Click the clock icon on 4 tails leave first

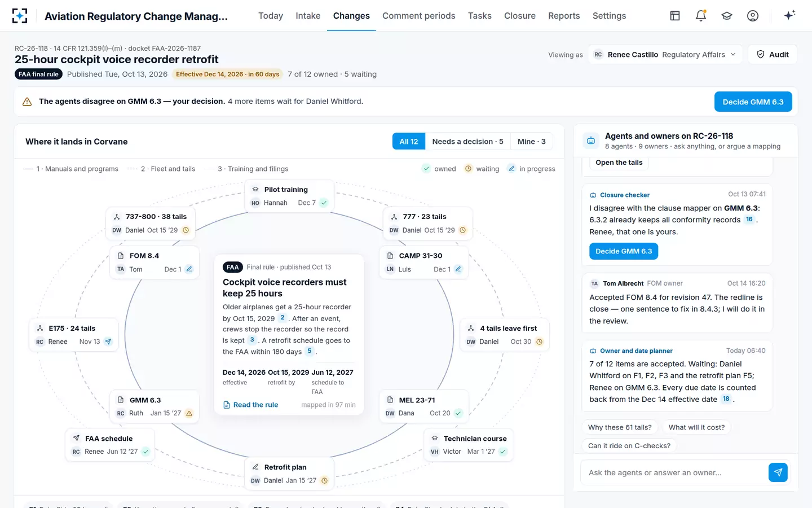(539, 341)
